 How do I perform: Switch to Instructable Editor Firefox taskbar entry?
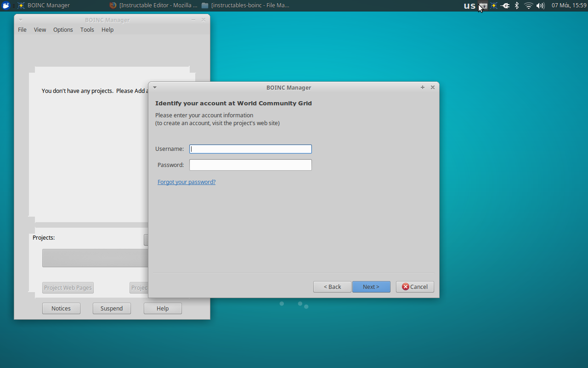coord(153,6)
